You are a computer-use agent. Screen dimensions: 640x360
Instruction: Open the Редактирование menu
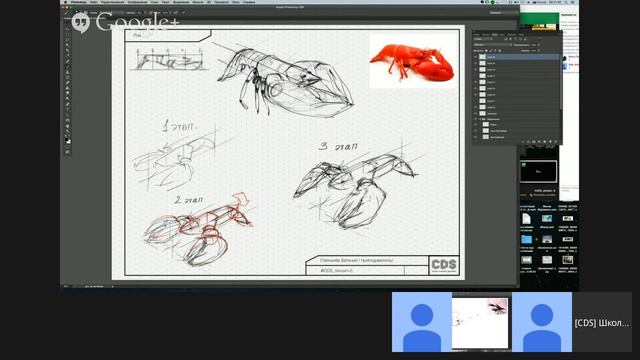(x=113, y=2)
